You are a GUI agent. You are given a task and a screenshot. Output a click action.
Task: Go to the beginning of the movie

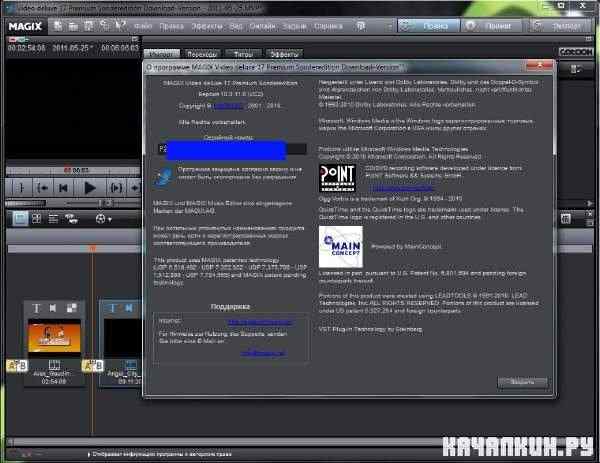[63, 187]
